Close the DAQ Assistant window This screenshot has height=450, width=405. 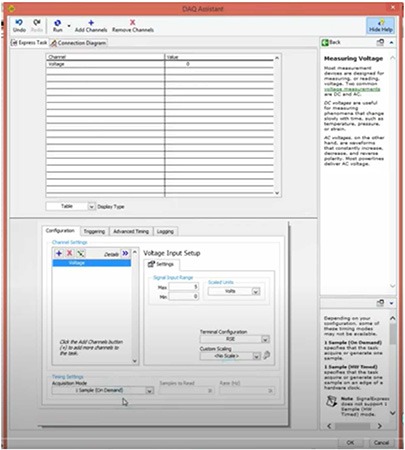(393, 7)
